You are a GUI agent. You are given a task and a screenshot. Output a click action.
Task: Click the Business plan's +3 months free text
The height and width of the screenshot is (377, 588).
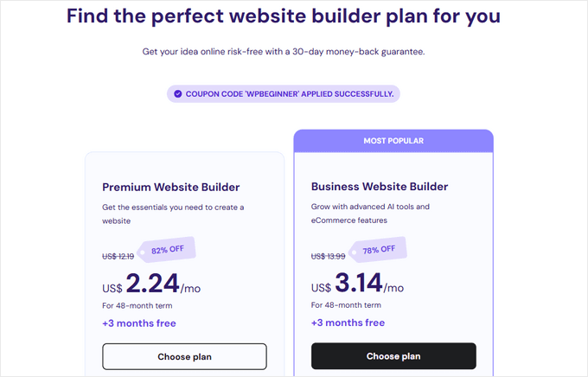click(348, 323)
